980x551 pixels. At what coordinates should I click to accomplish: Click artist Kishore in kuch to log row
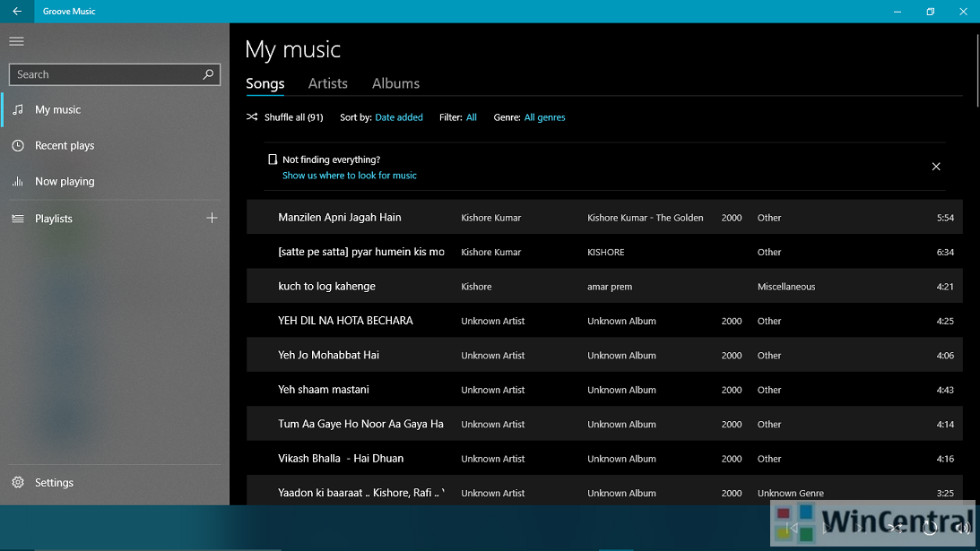click(x=476, y=287)
